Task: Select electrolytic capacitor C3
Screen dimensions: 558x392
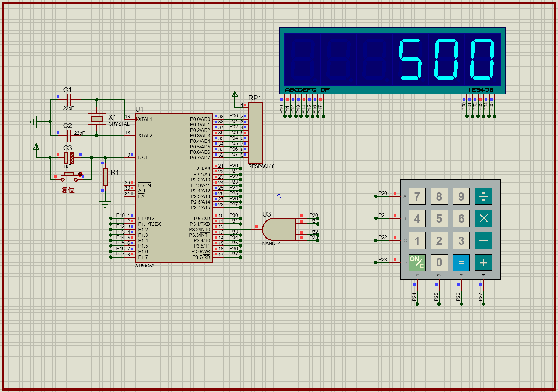Action: (x=69, y=158)
